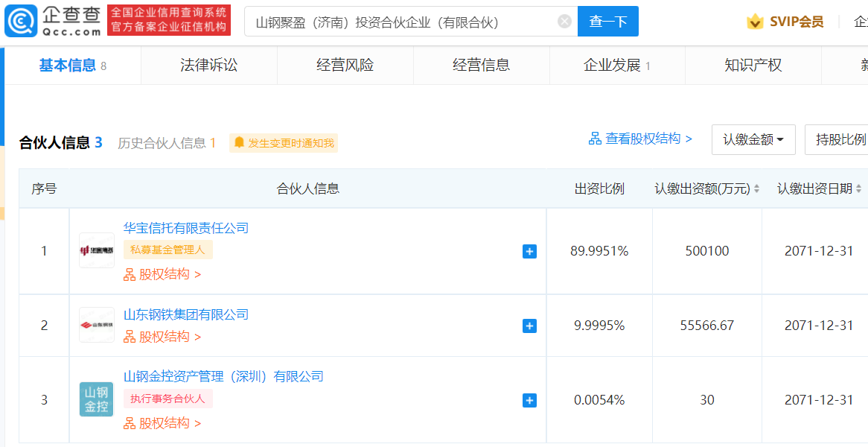
Task: Sort by 认缴出资额(万元) column
Action: pyautogui.click(x=707, y=189)
